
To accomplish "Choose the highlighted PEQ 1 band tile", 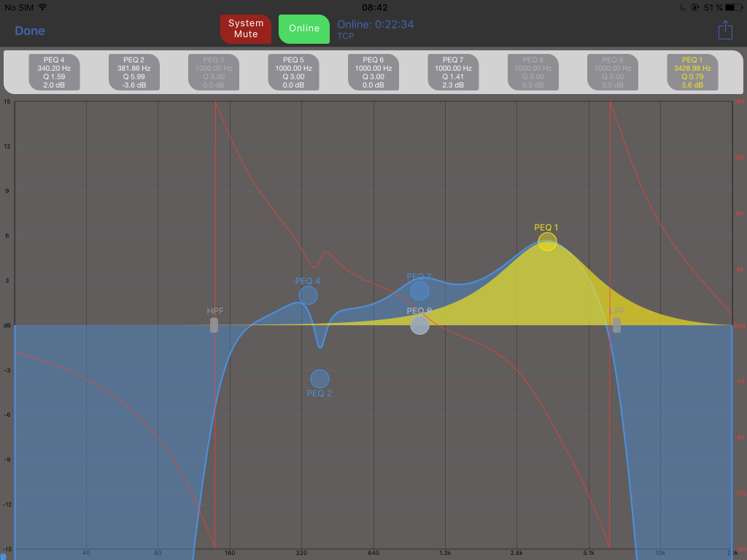I will coord(692,72).
